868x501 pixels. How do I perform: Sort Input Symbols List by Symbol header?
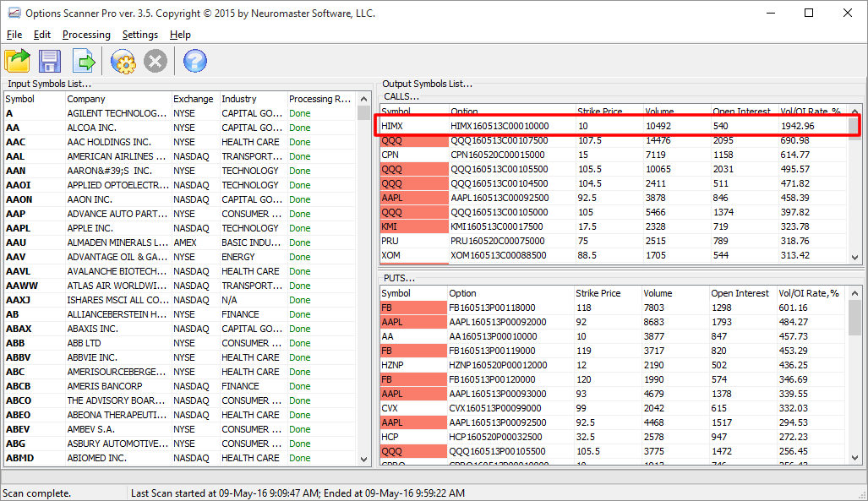point(35,99)
